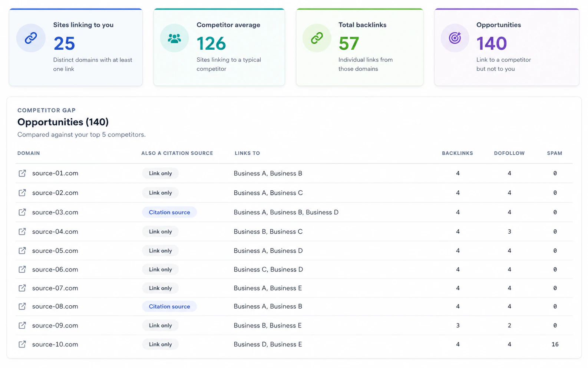Click the Dofollow column header

[509, 153]
